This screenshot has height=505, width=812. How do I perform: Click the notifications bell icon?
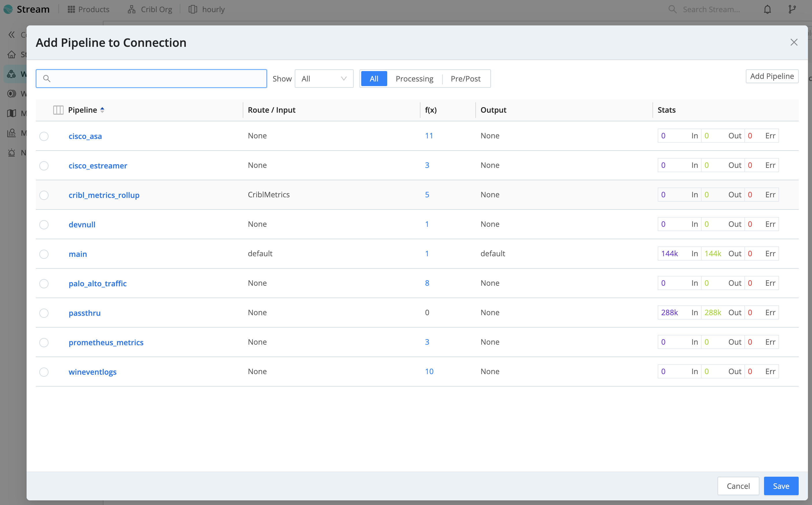pyautogui.click(x=767, y=9)
